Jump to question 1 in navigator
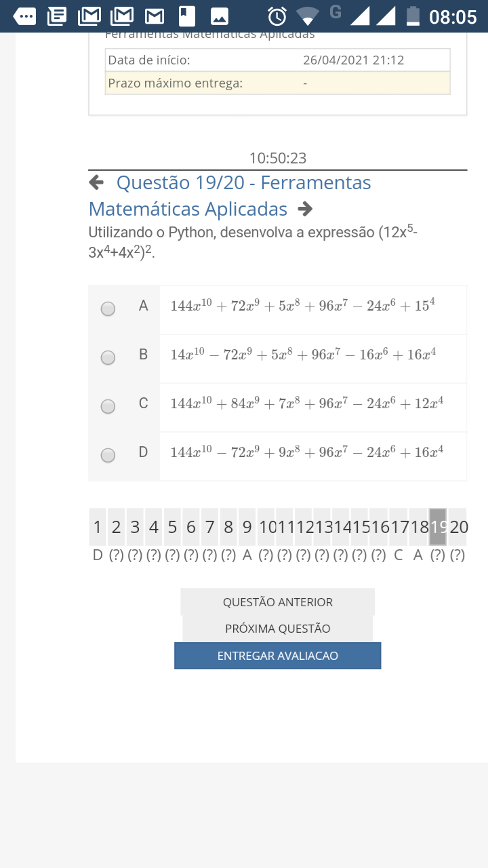The width and height of the screenshot is (488, 868). pyautogui.click(x=98, y=527)
